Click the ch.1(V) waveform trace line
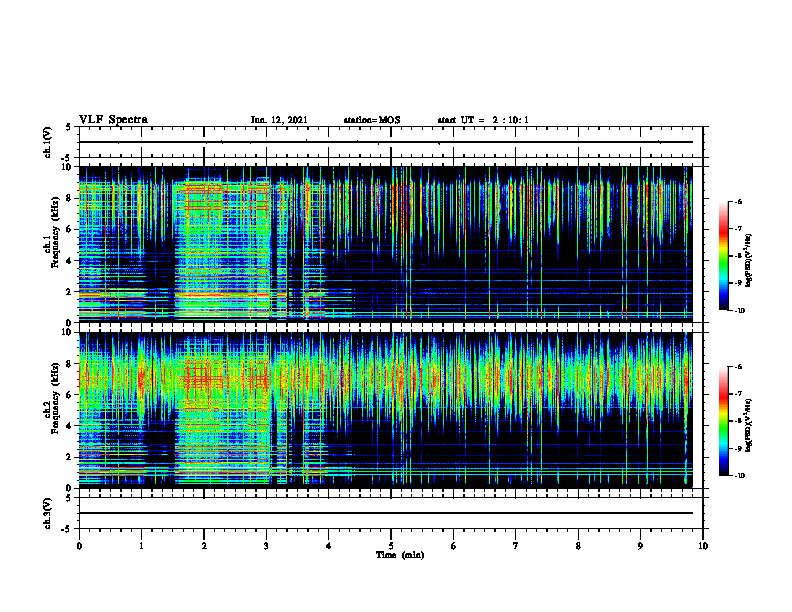This screenshot has width=792, height=612. tap(386, 142)
